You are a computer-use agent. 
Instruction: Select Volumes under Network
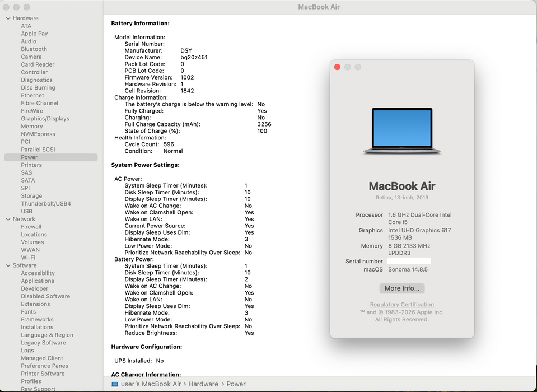32,242
